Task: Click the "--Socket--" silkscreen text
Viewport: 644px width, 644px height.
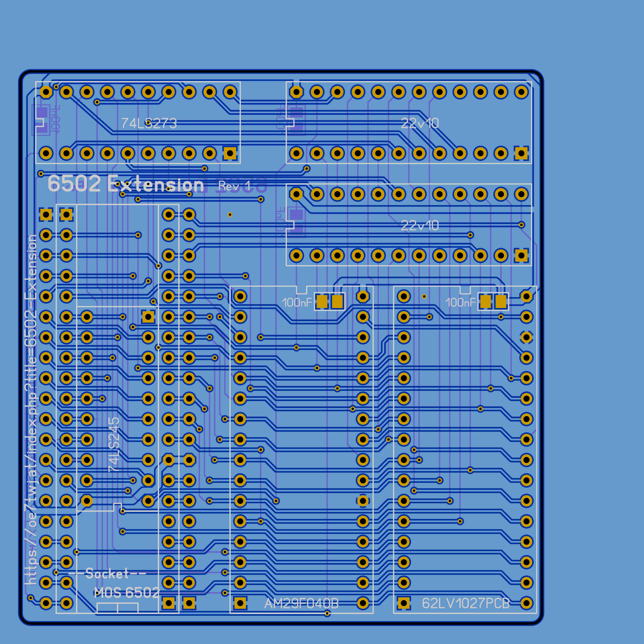Action: (107, 574)
